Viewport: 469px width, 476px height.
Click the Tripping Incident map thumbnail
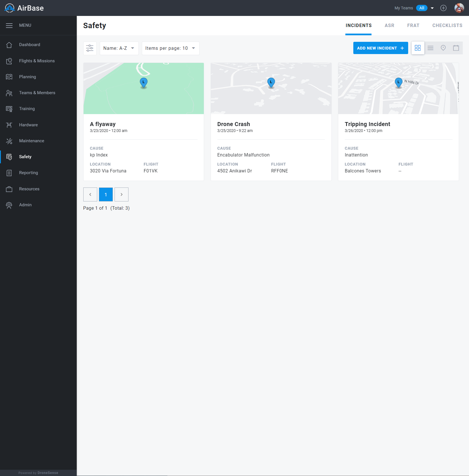[x=399, y=88]
